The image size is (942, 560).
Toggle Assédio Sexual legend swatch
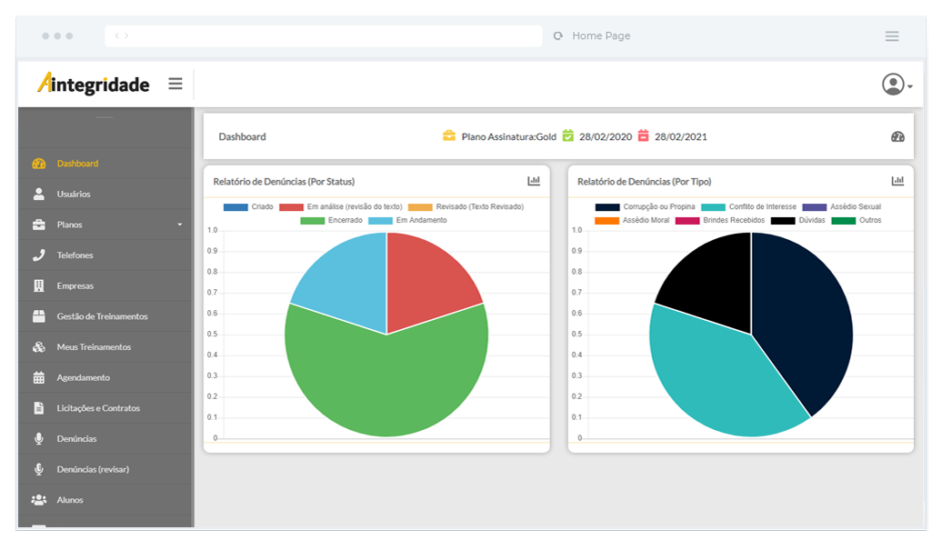[x=815, y=207]
